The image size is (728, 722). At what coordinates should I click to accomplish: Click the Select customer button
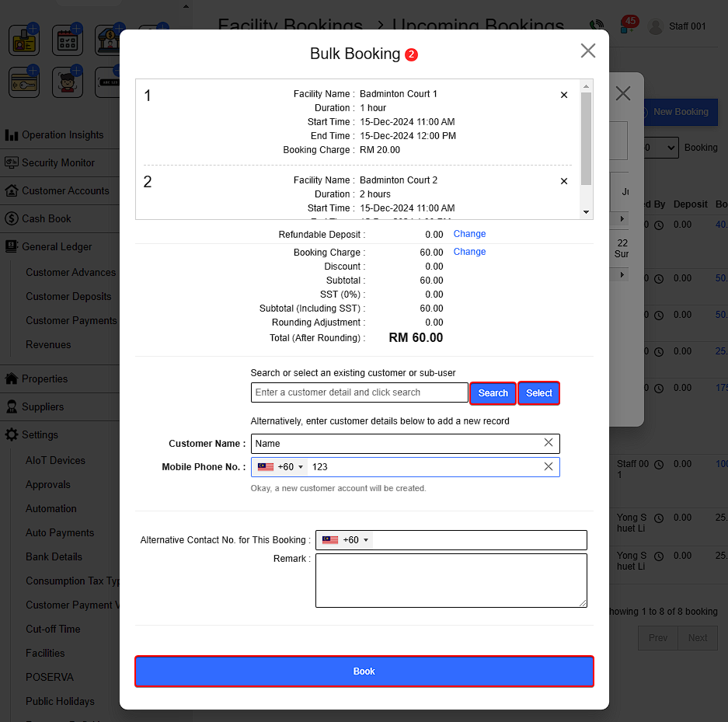[538, 393]
